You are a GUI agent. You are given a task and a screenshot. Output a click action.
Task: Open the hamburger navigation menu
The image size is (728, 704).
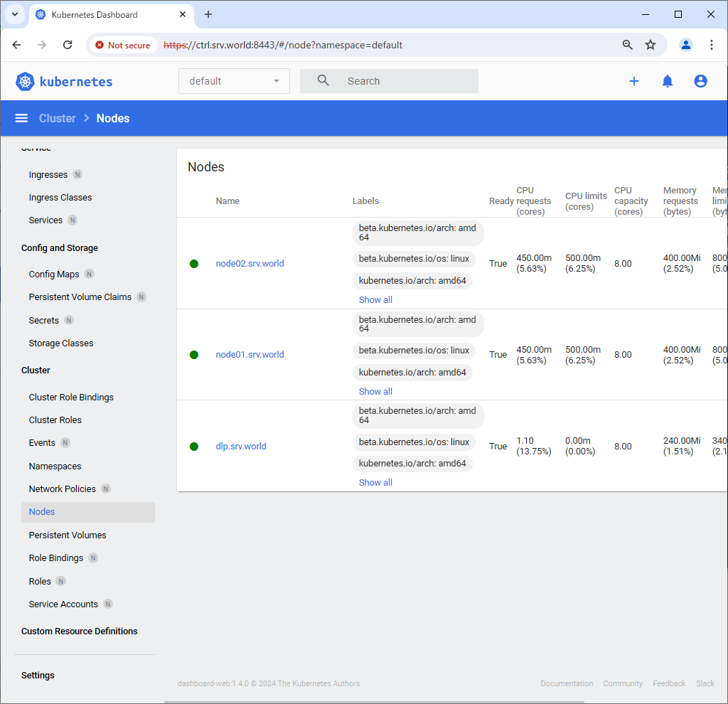(x=21, y=119)
